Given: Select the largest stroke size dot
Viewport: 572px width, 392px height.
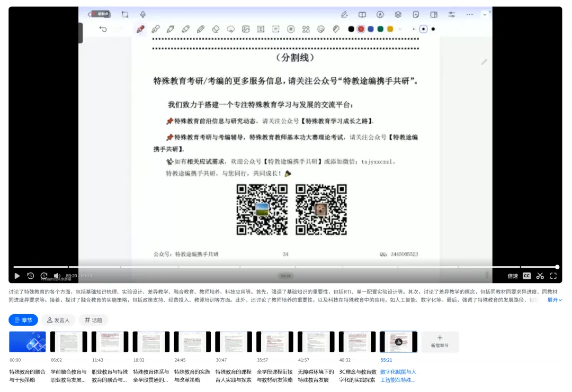Looking at the screenshot, I should pyautogui.click(x=433, y=29).
